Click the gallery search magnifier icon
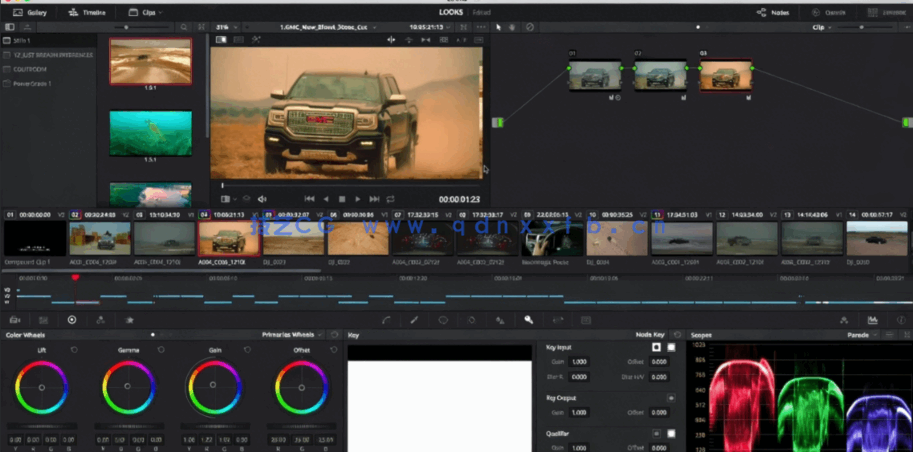Viewport: 913px width, 452px height. click(184, 27)
